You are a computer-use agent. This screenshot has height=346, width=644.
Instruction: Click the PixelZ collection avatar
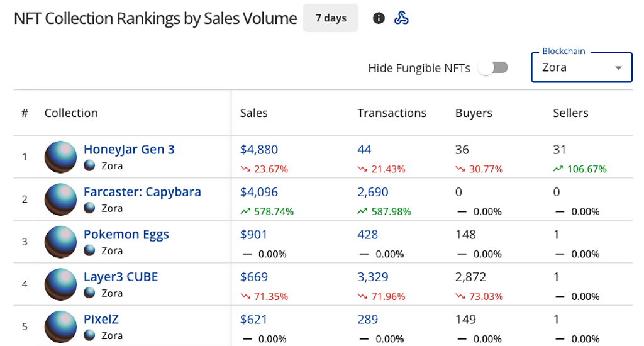coord(61,326)
